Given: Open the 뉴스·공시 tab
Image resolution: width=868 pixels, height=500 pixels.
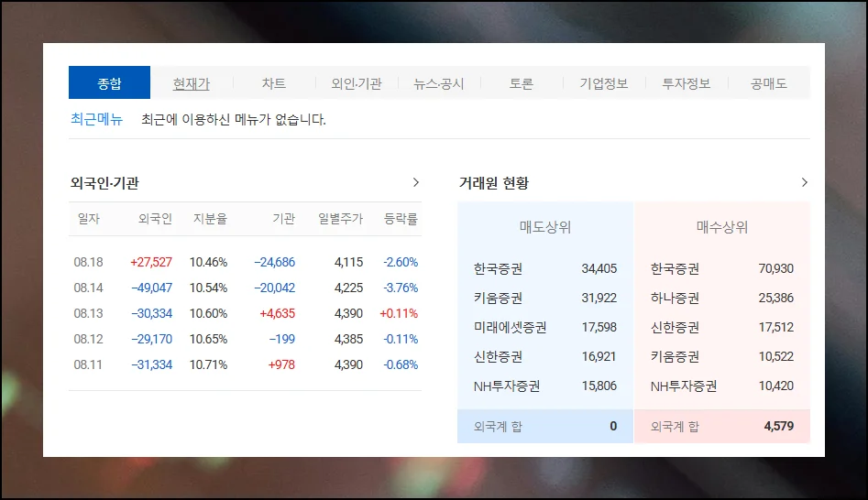Looking at the screenshot, I should point(439,83).
